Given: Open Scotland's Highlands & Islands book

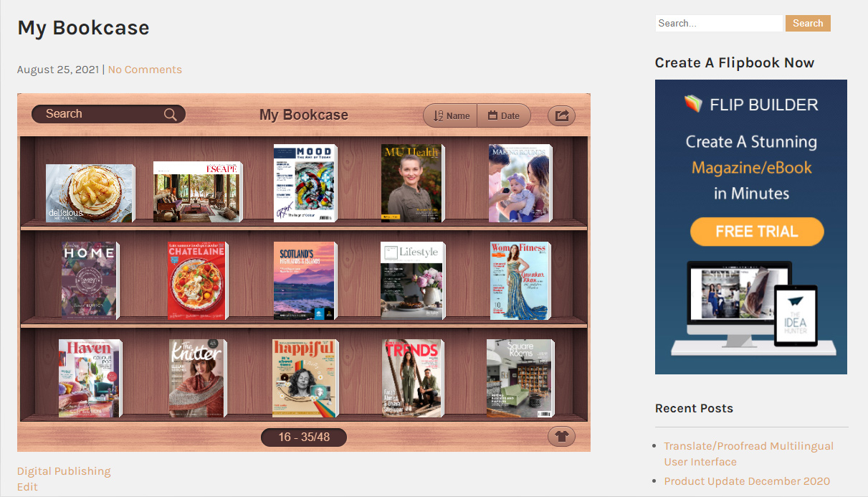Looking at the screenshot, I should click(305, 280).
